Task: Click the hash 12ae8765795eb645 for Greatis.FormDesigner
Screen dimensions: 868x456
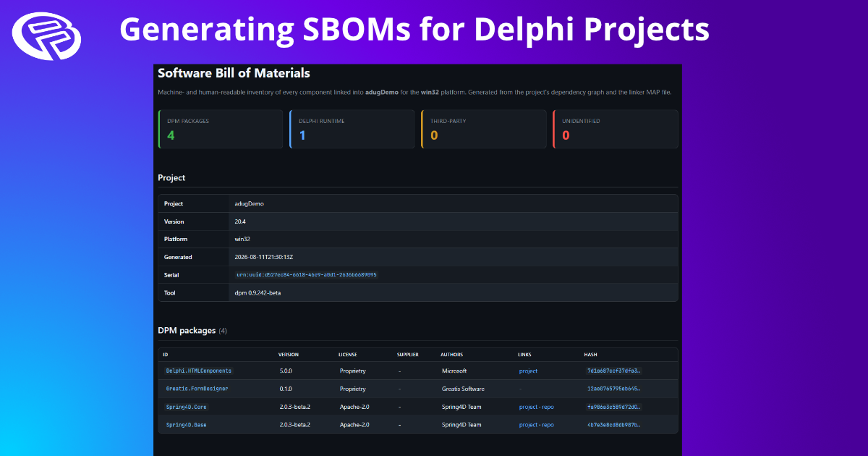Action: pyautogui.click(x=613, y=389)
